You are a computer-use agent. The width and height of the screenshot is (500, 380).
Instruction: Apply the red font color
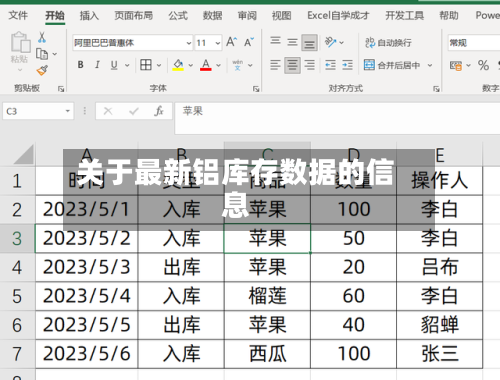[x=206, y=65]
